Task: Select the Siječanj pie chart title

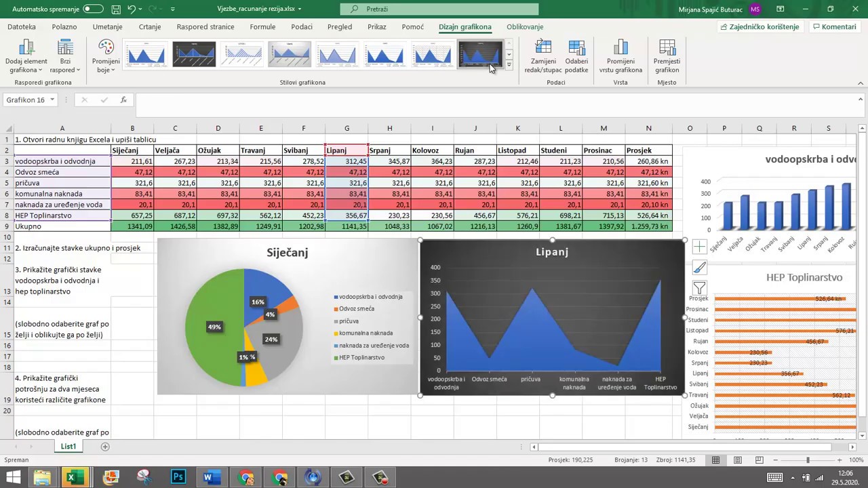Action: click(x=288, y=252)
